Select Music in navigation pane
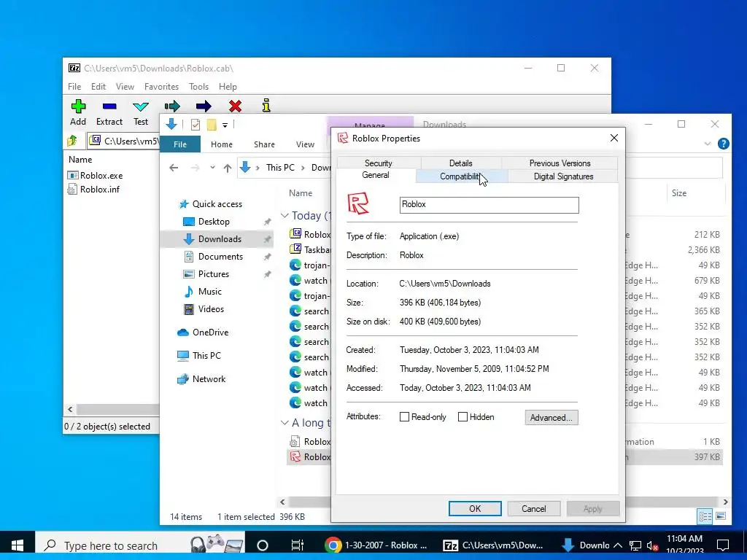 point(209,292)
